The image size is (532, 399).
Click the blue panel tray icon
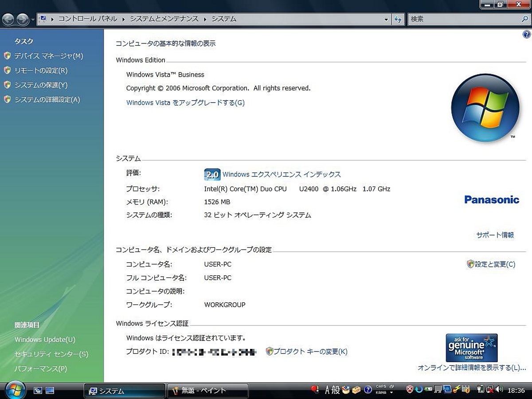(x=447, y=389)
